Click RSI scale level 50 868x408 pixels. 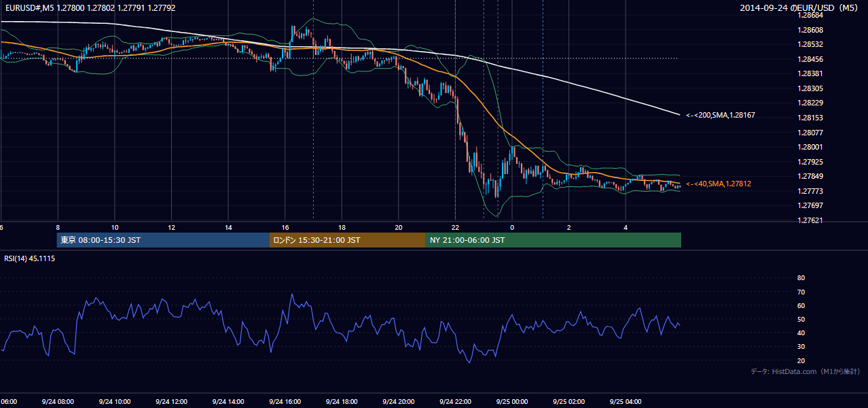[801, 319]
